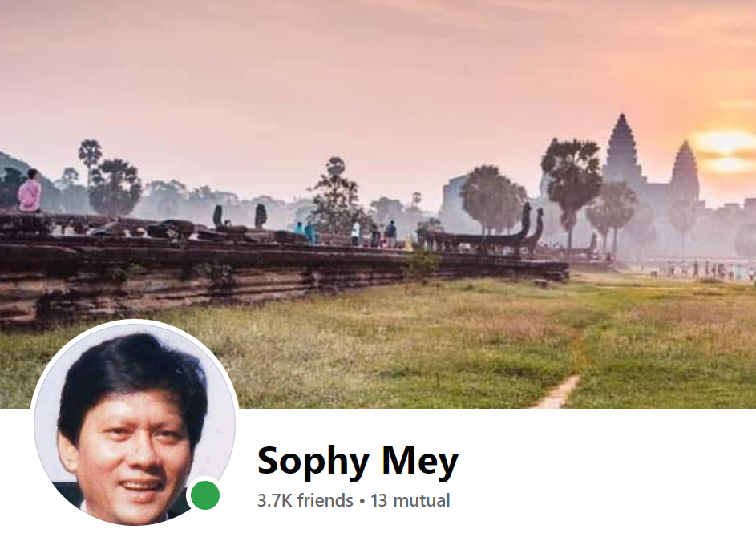756x537 pixels.
Task: View the 13 mutual friends
Action: (x=410, y=500)
